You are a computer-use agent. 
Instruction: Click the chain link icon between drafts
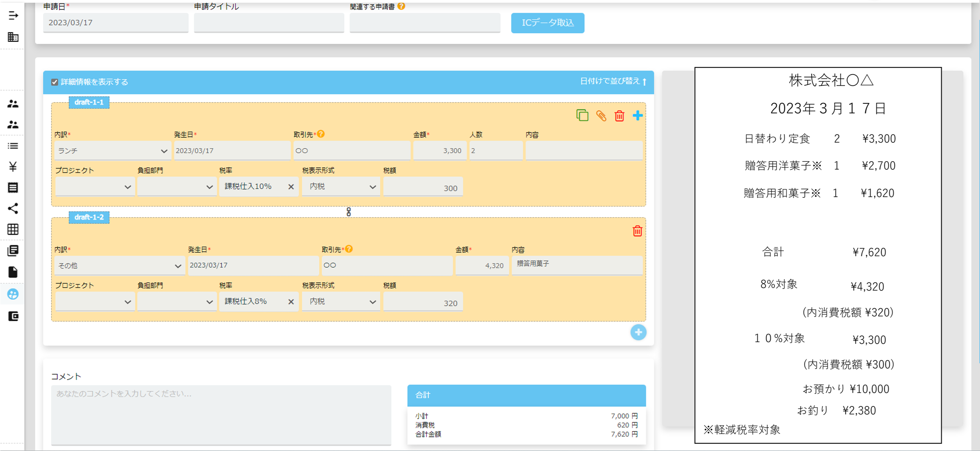(348, 211)
